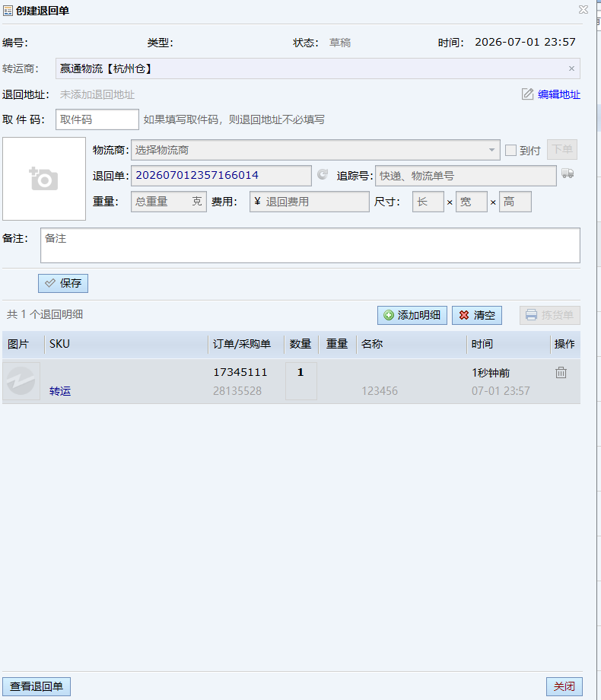Click the 保存 button
601x700 pixels.
(x=63, y=284)
